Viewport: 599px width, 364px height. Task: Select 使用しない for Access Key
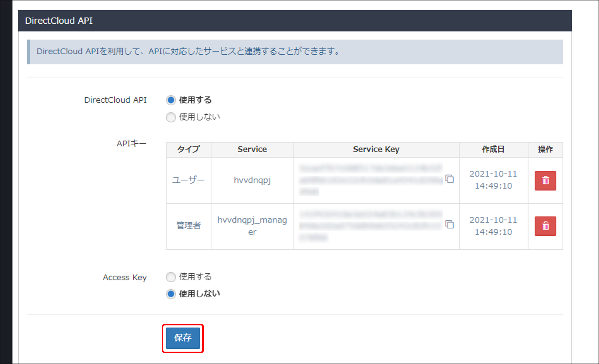click(171, 294)
